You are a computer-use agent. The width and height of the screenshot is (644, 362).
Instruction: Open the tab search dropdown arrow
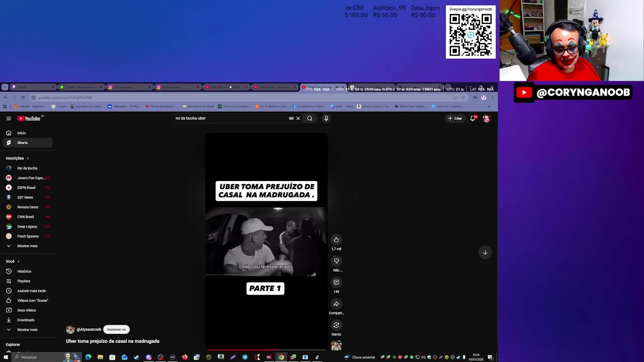[x=5, y=87]
